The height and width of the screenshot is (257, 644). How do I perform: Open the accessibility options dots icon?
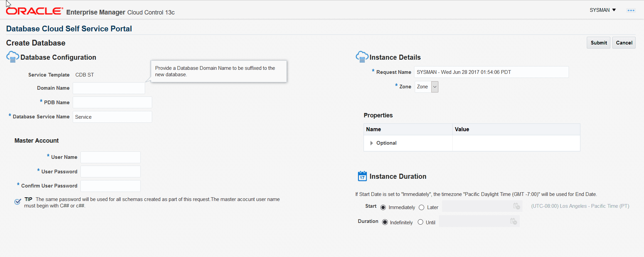click(x=631, y=10)
